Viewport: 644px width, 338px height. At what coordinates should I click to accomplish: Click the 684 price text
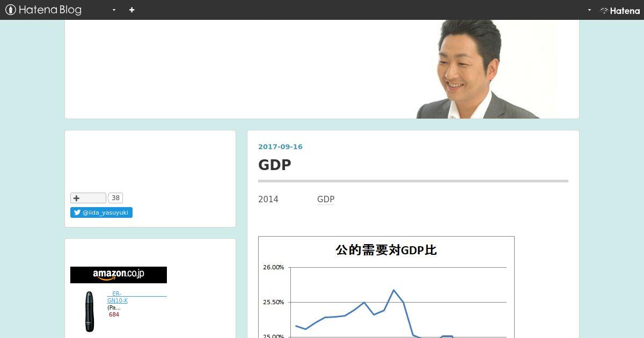(x=114, y=314)
